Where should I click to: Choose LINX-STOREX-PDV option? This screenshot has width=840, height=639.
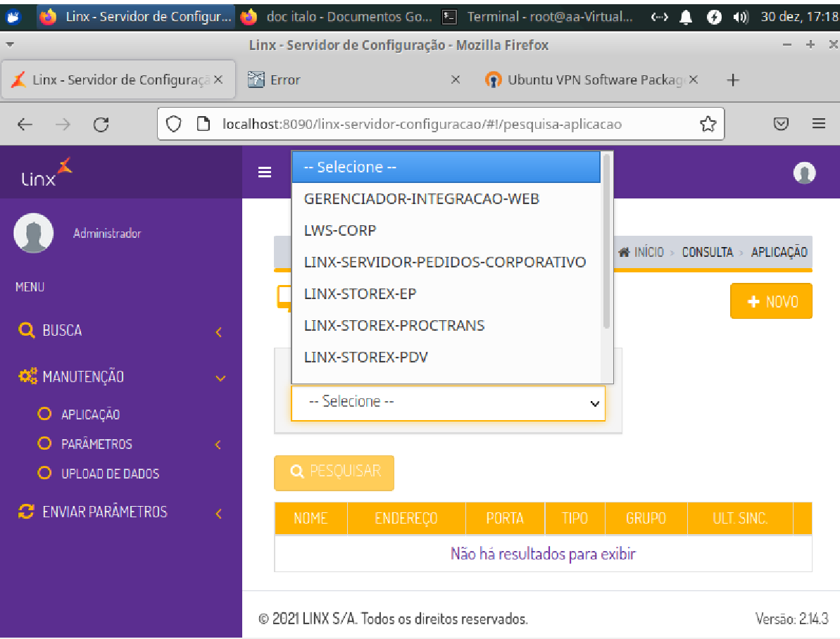[446, 357]
